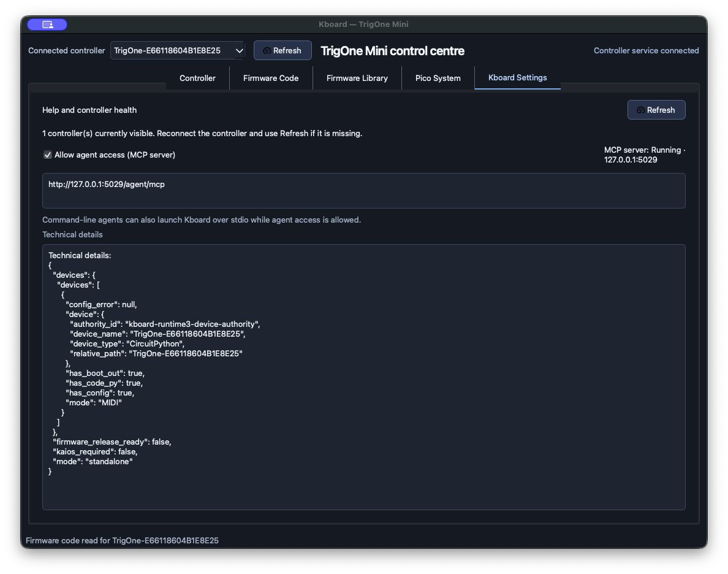728x574 pixels.
Task: Click the "authority_id" line in JSON
Action: click(165, 324)
